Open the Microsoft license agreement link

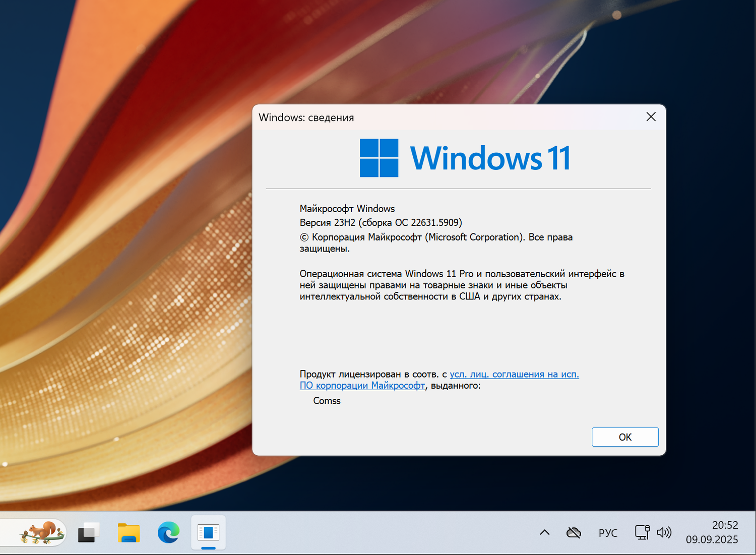(514, 374)
